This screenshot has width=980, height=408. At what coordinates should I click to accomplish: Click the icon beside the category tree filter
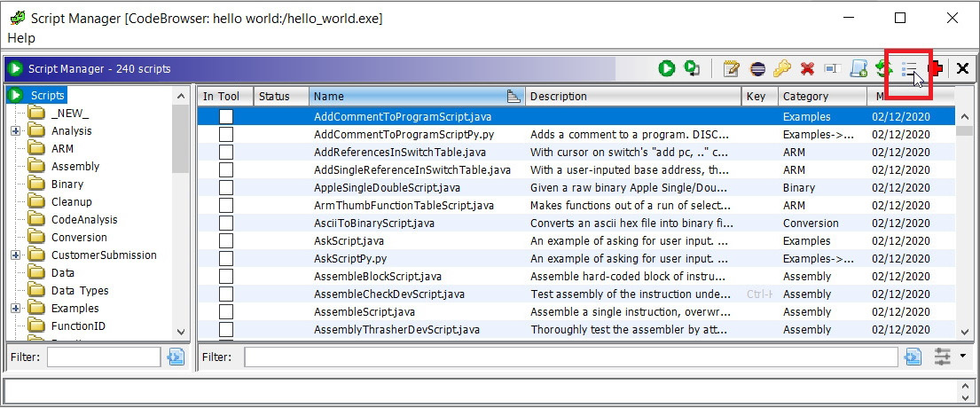[x=176, y=357]
